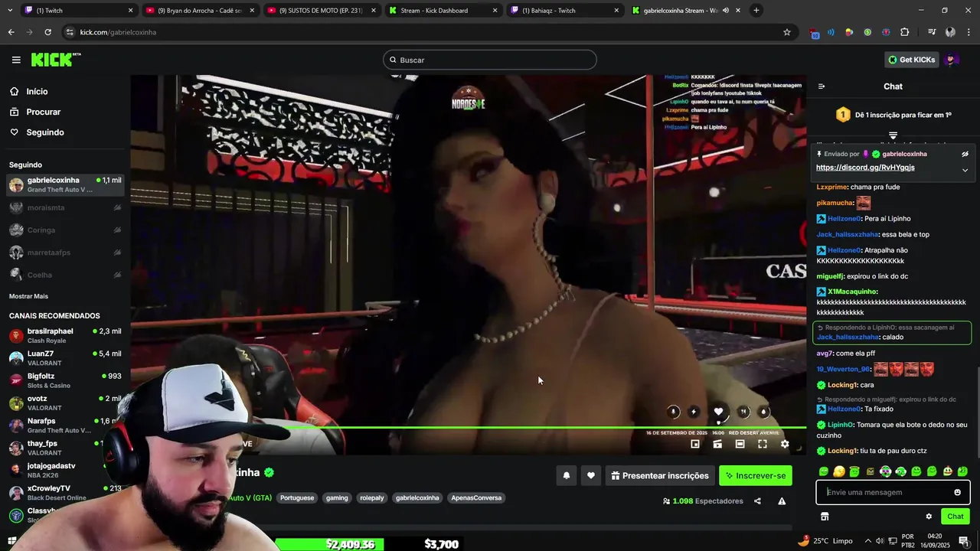Expand the pinned Discord message chevron
Image resolution: width=980 pixels, height=551 pixels.
coord(965,170)
